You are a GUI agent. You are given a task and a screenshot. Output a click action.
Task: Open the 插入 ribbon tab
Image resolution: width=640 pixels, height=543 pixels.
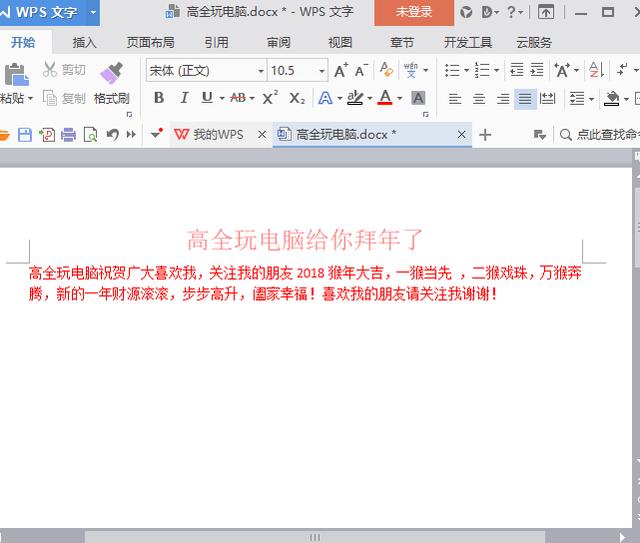point(84,42)
